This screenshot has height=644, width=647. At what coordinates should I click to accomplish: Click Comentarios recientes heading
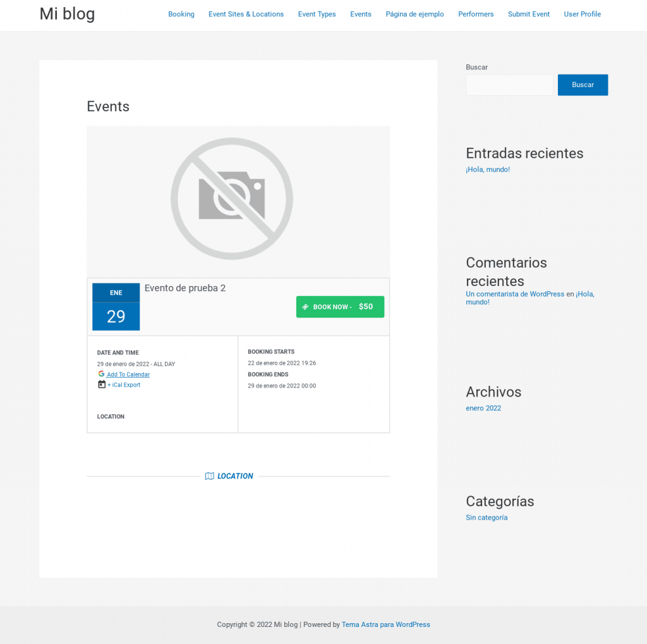point(506,271)
